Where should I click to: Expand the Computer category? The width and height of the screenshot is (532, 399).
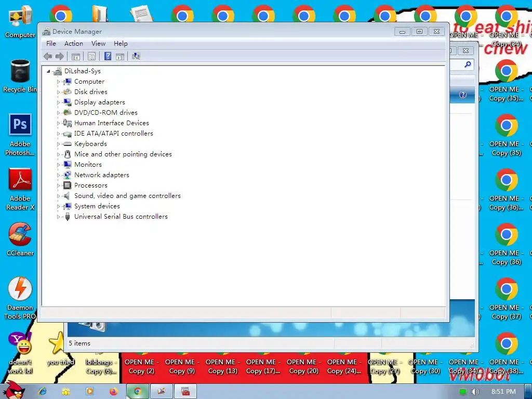(58, 82)
